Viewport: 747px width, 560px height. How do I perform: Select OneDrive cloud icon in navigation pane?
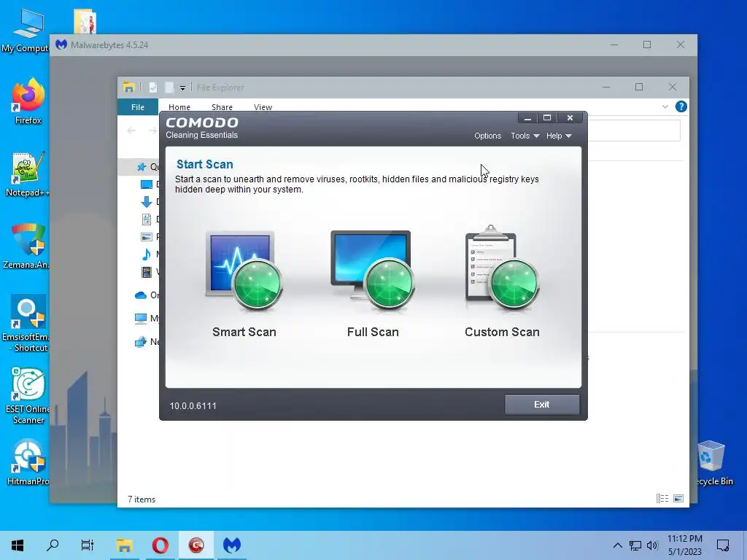click(x=141, y=295)
